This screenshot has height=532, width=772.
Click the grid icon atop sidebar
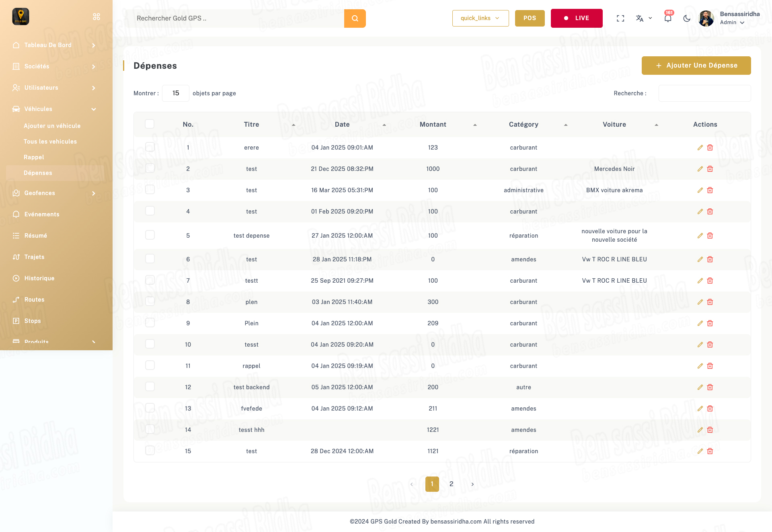pyautogui.click(x=96, y=16)
